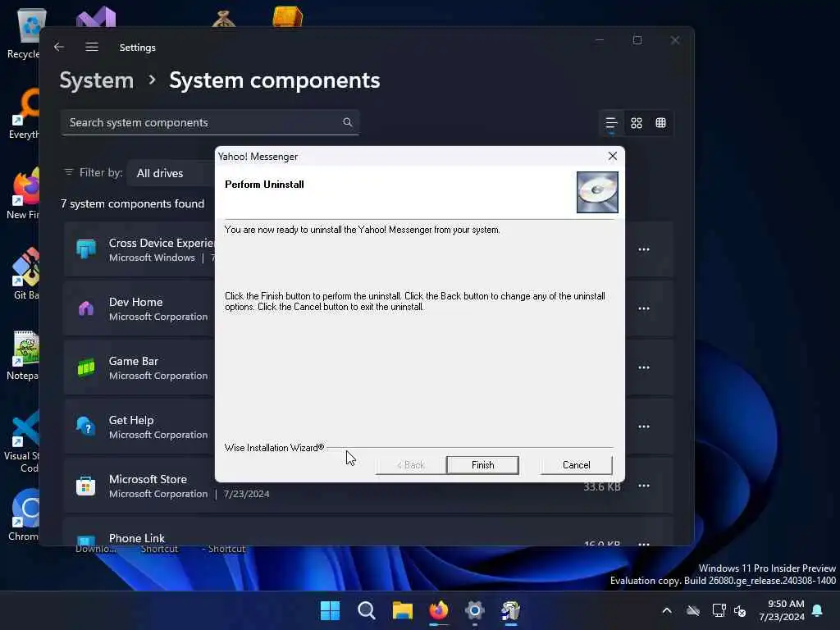Click the Get Help app icon
This screenshot has width=840, height=630.
pos(85,427)
